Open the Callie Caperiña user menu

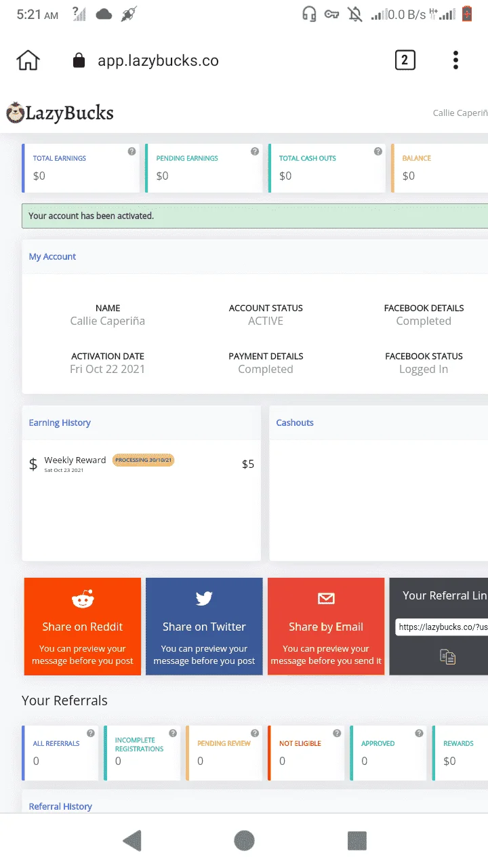click(460, 113)
